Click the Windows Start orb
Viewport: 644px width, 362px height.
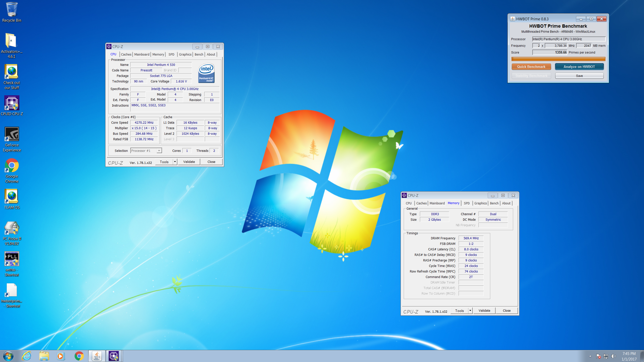click(x=8, y=356)
